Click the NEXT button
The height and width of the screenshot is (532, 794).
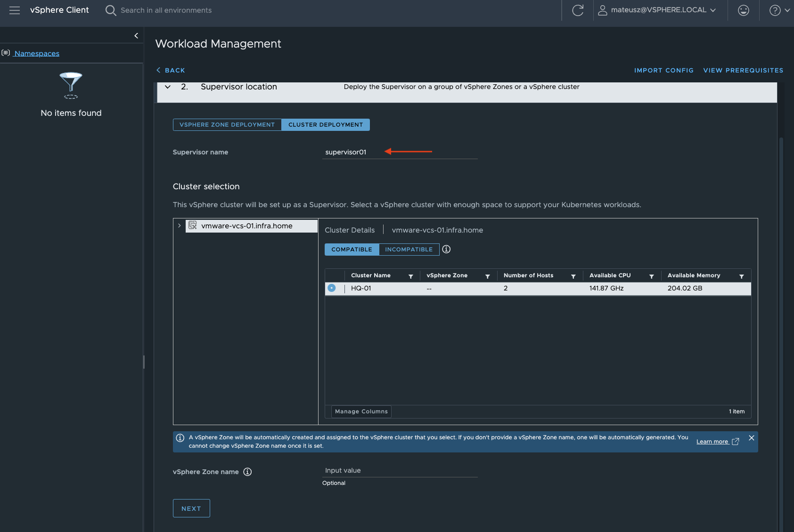(191, 508)
